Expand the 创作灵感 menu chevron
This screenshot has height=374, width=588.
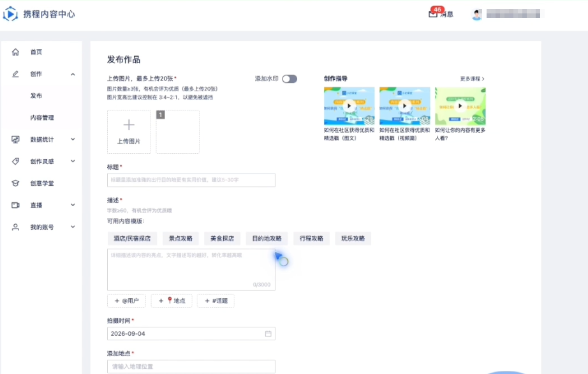[x=73, y=161]
